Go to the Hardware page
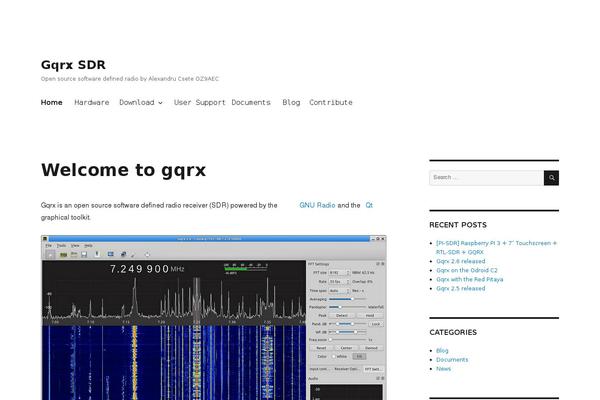 [92, 102]
